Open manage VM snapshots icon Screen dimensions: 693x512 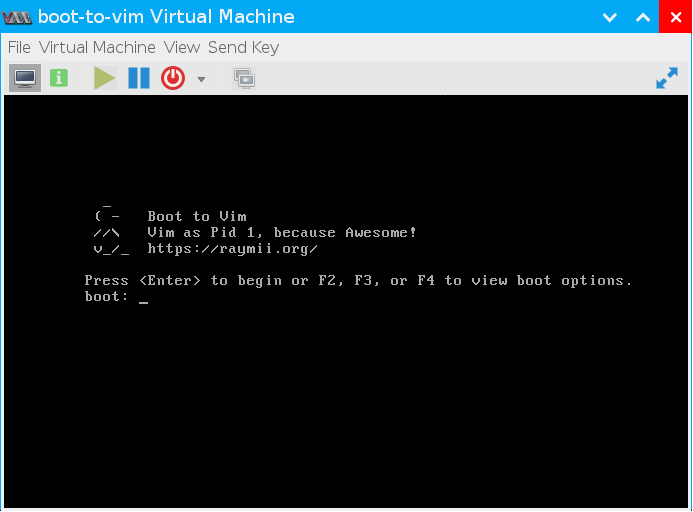tap(244, 78)
